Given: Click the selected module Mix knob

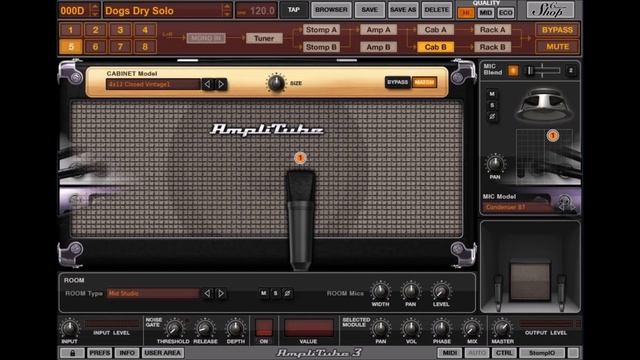Looking at the screenshot, I should pyautogui.click(x=471, y=328).
